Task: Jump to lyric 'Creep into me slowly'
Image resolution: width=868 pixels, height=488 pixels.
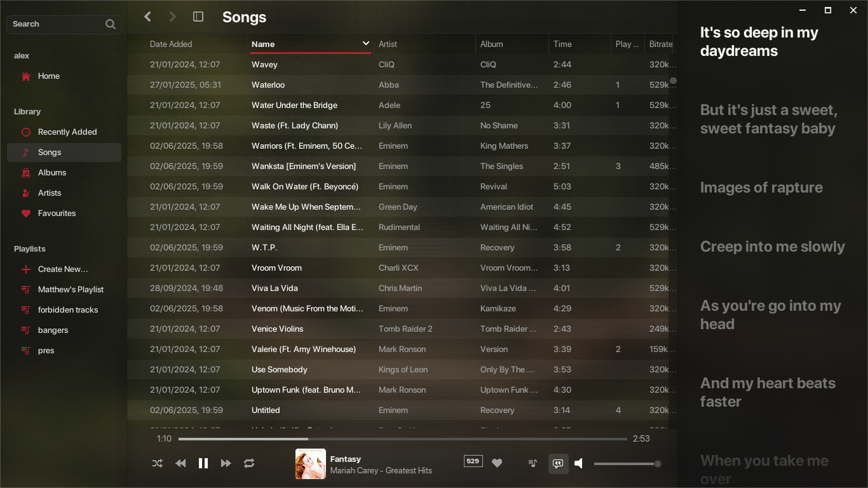Action: click(x=773, y=247)
